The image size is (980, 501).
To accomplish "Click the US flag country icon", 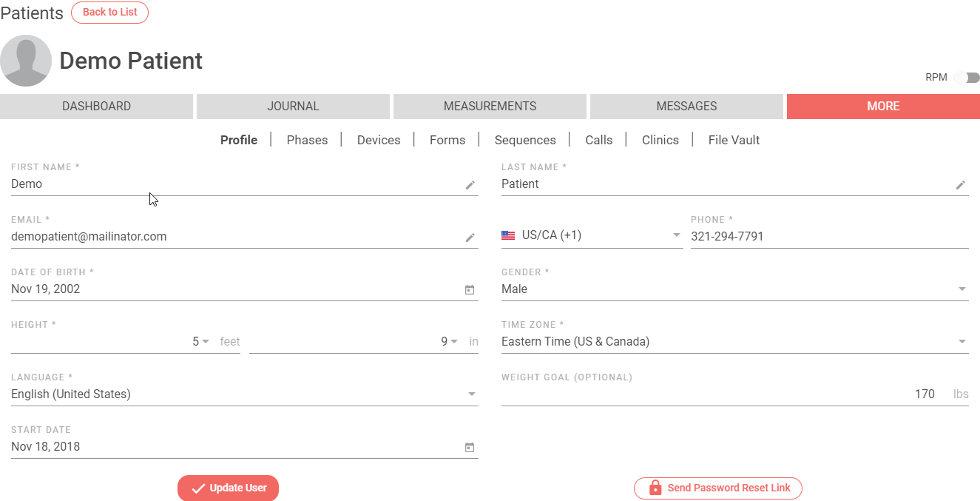I will (x=508, y=236).
